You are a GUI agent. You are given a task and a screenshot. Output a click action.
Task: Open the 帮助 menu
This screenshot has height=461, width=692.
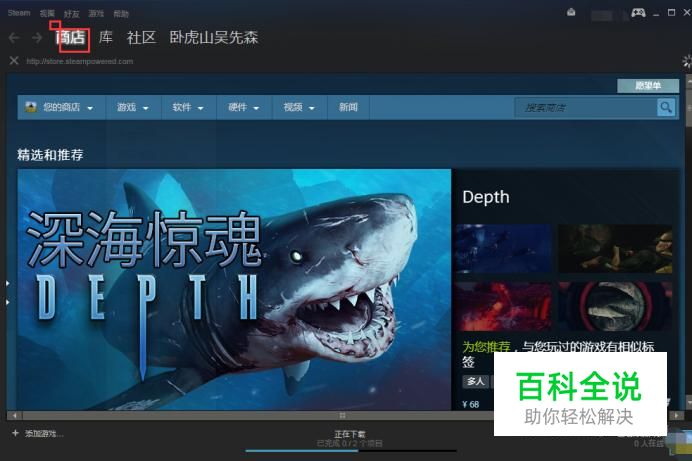[x=120, y=14]
